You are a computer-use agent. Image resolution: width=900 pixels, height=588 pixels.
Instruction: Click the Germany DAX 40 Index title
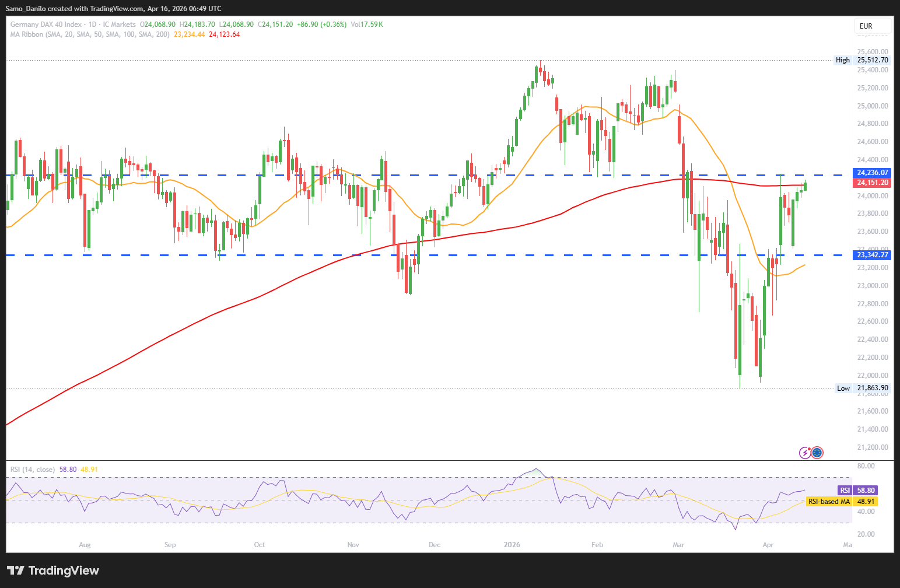[46, 24]
